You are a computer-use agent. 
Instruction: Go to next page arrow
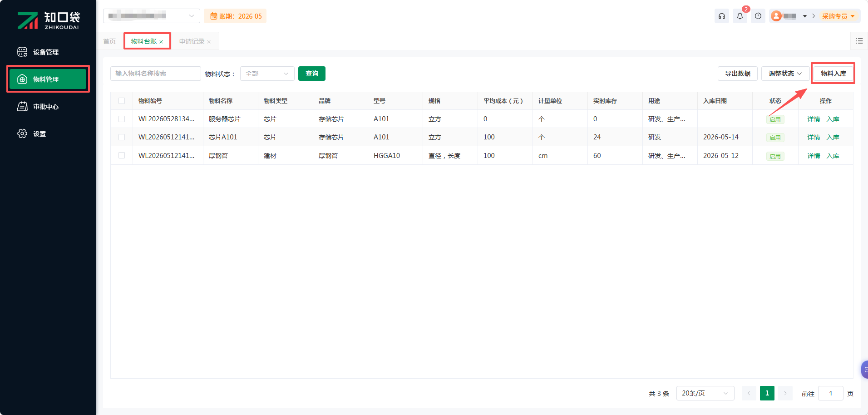pyautogui.click(x=785, y=393)
